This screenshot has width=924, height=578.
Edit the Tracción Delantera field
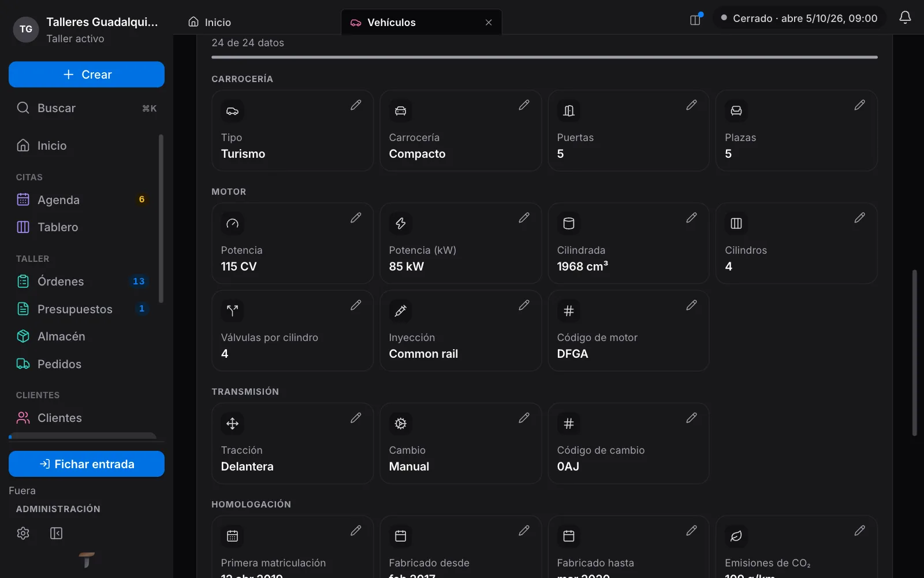tap(356, 418)
